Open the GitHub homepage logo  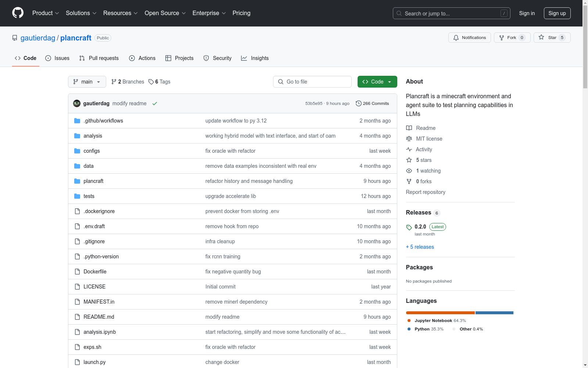click(x=18, y=13)
